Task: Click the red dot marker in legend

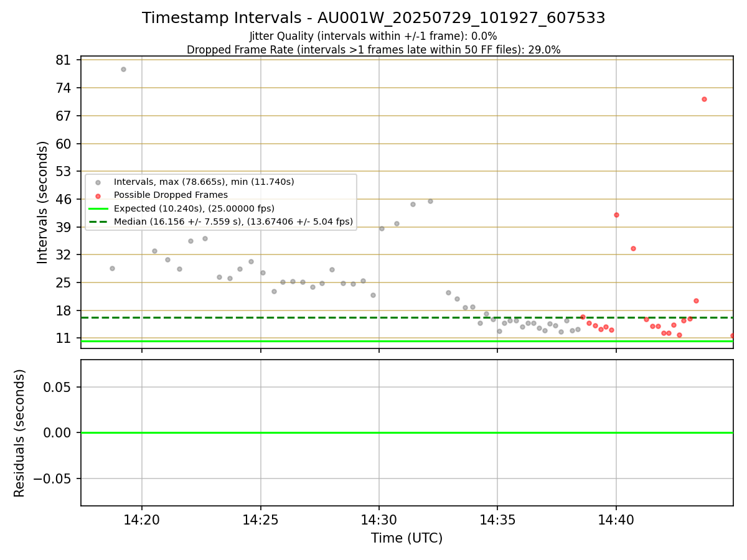Action: point(98,195)
